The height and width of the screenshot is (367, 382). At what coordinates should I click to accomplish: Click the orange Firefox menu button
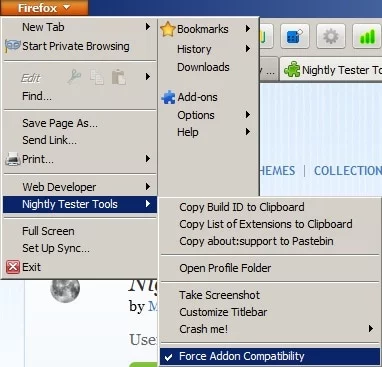(x=44, y=8)
